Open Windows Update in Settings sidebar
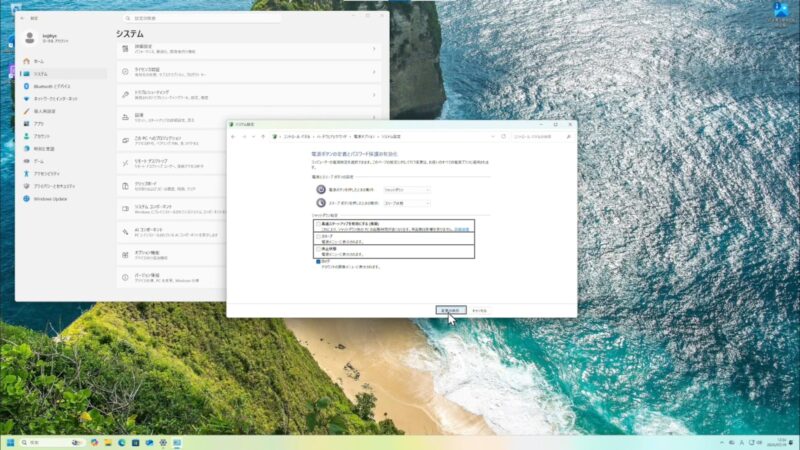This screenshot has height=450, width=800. 63,198
